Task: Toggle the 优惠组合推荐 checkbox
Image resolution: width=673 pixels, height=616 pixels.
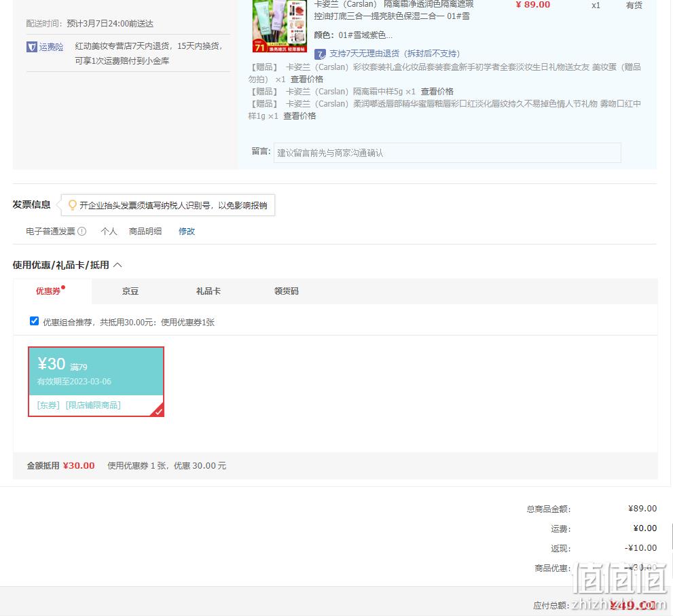Action: click(x=35, y=321)
